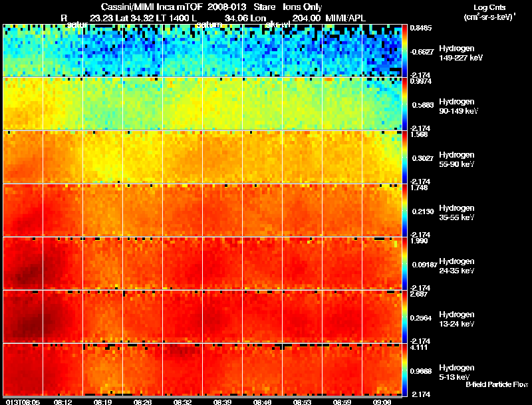The height and width of the screenshot is (405, 532).
Task: Click the '4.111' colorbar maximum value
Action: (x=419, y=347)
